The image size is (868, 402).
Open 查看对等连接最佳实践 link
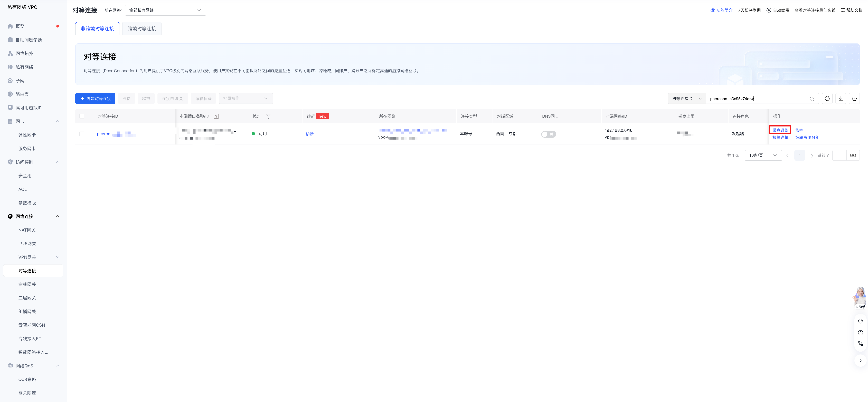click(x=815, y=10)
